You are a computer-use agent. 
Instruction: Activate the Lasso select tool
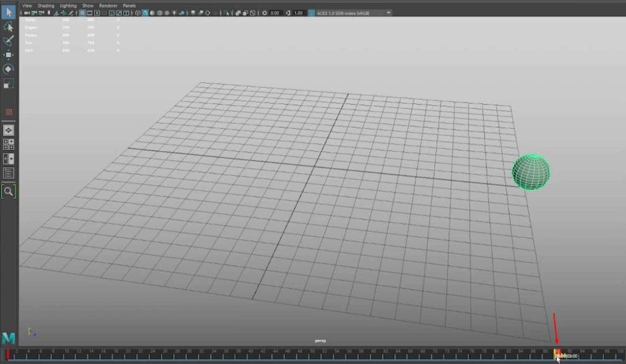point(8,26)
